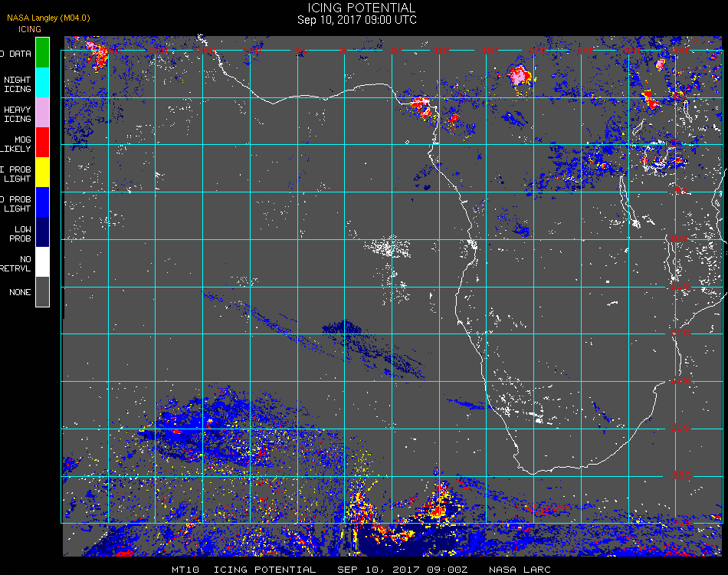Click the '5W' longitude label
Image resolution: width=728 pixels, height=575 pixels.
[x=302, y=51]
